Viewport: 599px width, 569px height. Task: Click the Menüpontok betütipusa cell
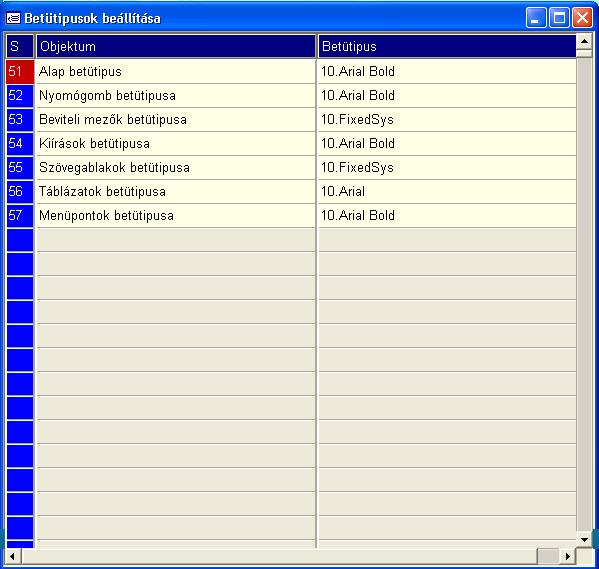[x=176, y=216]
